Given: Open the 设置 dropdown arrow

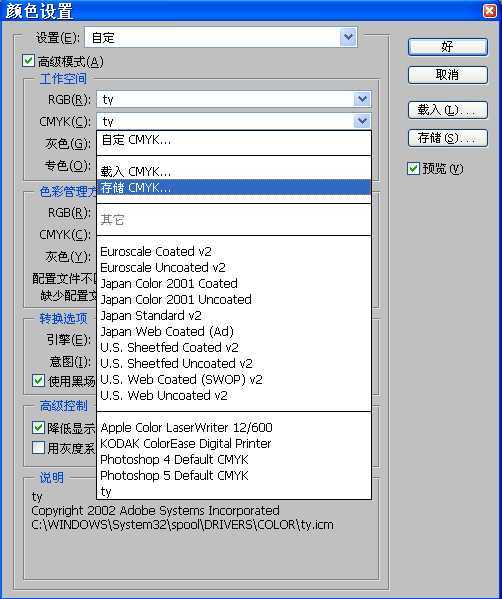Looking at the screenshot, I should 348,37.
